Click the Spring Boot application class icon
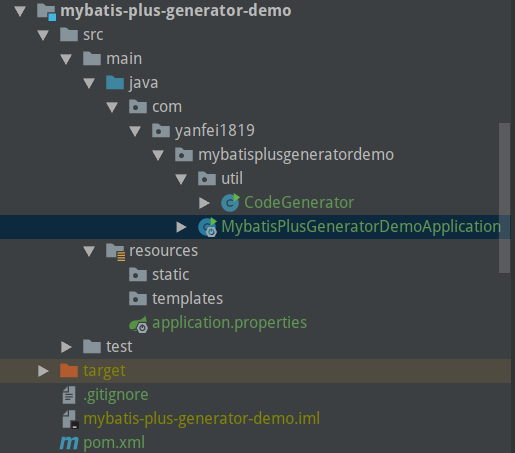Image resolution: width=515 pixels, height=453 pixels. [x=208, y=227]
